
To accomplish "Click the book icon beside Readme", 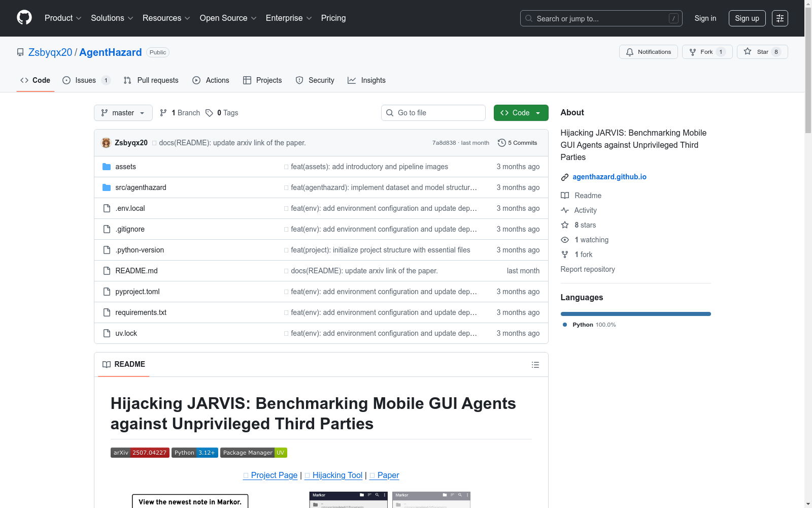I will [x=565, y=196].
